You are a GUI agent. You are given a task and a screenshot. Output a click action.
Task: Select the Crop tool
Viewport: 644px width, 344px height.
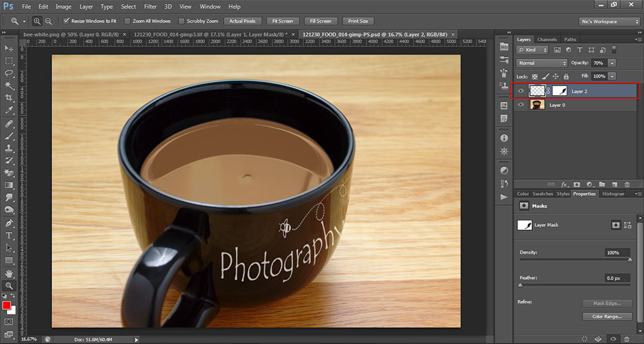click(x=9, y=97)
